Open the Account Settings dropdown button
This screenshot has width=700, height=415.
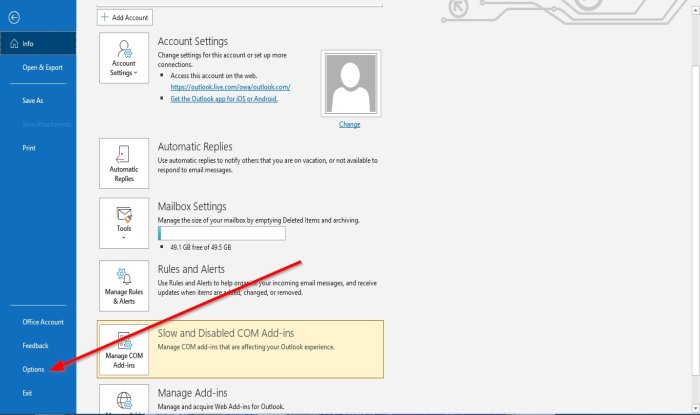(124, 58)
